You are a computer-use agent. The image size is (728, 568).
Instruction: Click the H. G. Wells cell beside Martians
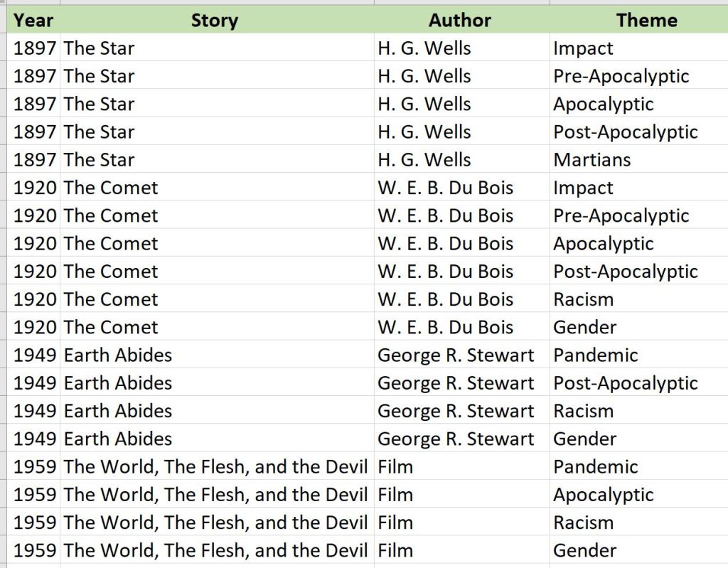pos(424,160)
